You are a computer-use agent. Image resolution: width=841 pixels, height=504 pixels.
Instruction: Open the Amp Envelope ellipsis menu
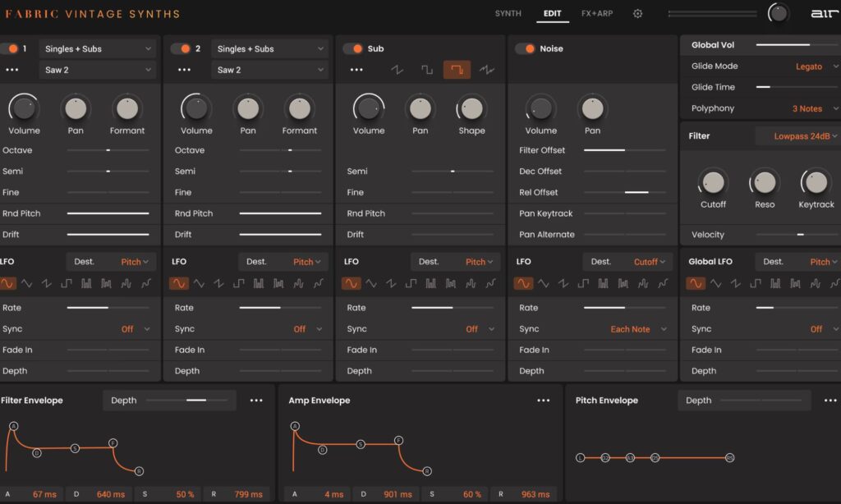(544, 401)
